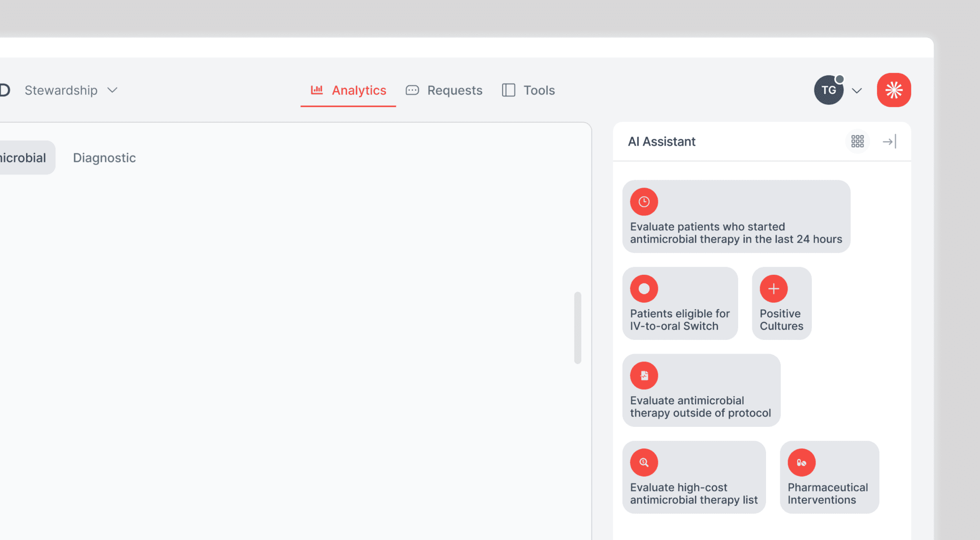Click the red asterisk AI assistant button

pyautogui.click(x=893, y=90)
